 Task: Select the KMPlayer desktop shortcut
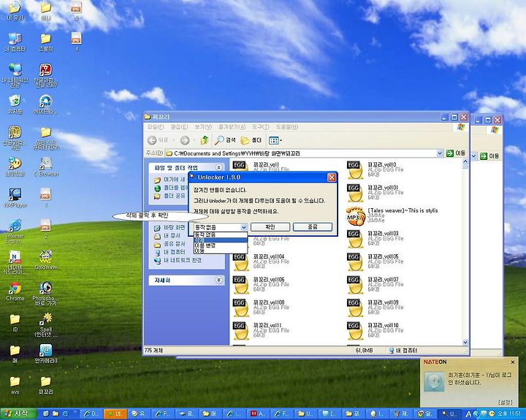[15, 197]
